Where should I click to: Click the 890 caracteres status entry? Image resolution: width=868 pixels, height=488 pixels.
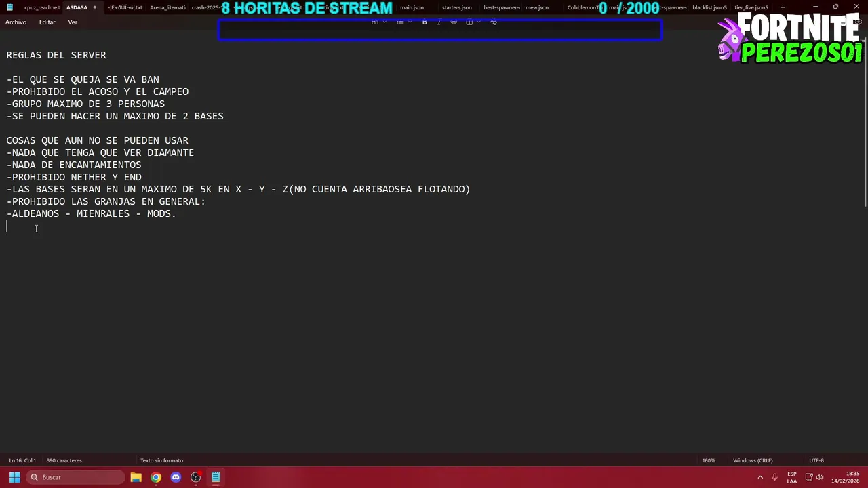[64, 460]
